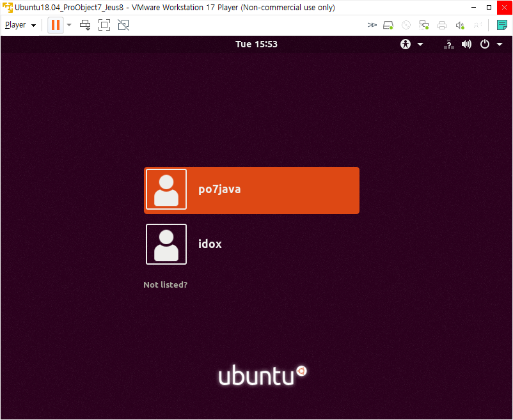
Task: Expand the system menu arrow beside power icon
Action: (500, 44)
